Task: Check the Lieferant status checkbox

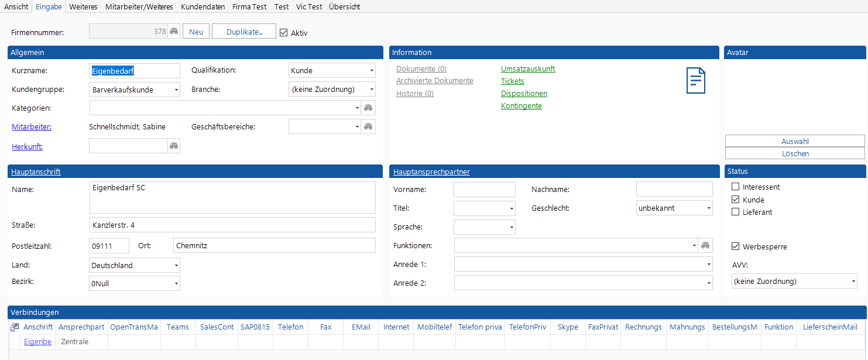Action: (x=736, y=212)
